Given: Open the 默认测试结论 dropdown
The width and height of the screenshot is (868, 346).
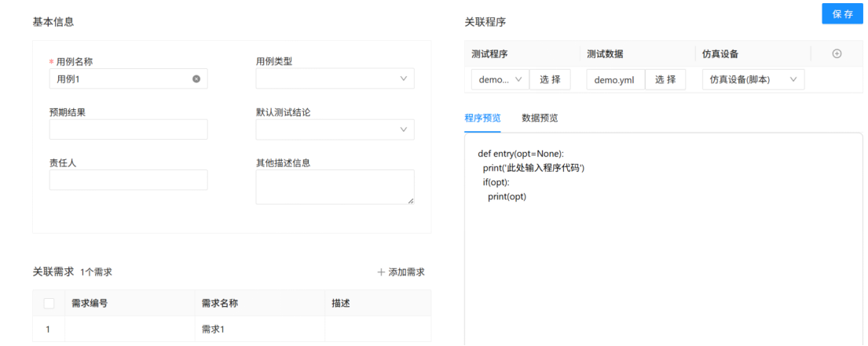Looking at the screenshot, I should tap(335, 129).
